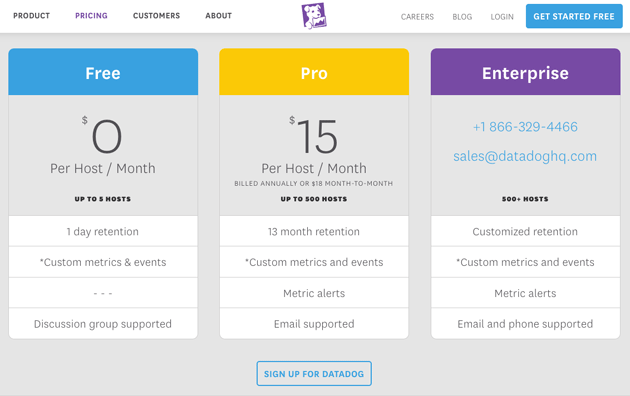Viewport: 630px width, 396px height.
Task: Click the $0 Free price
Action: coord(102,136)
